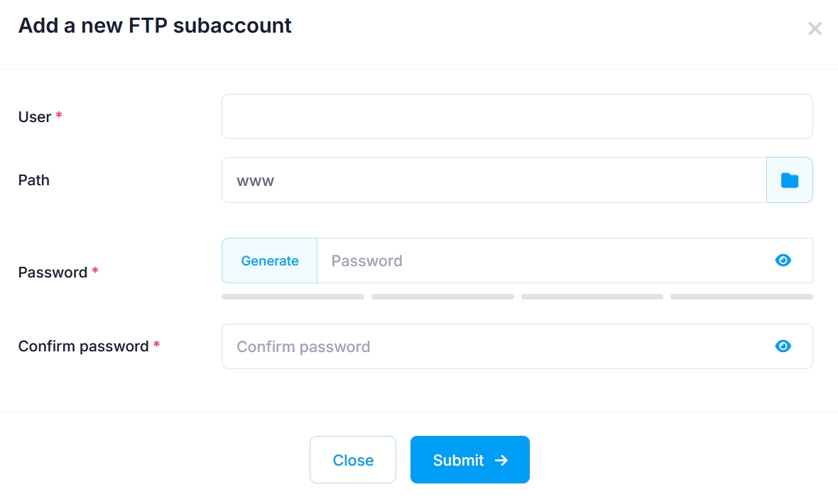Focus the User input field

[517, 116]
